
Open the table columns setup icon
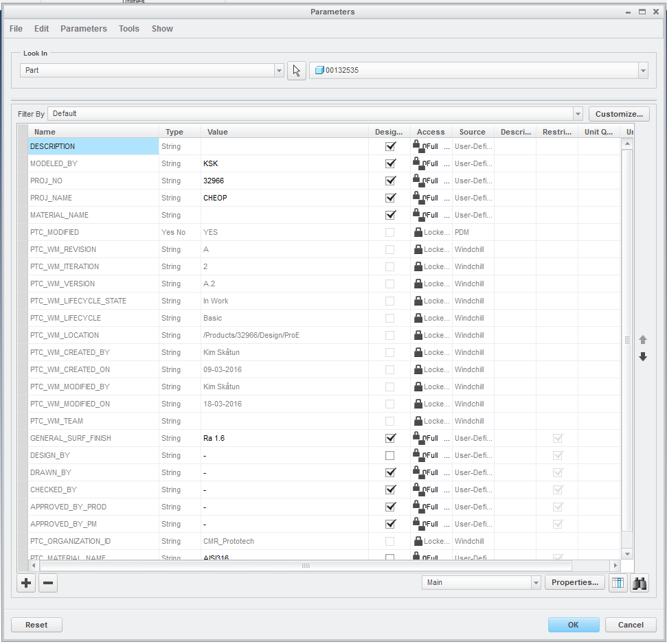coord(618,583)
